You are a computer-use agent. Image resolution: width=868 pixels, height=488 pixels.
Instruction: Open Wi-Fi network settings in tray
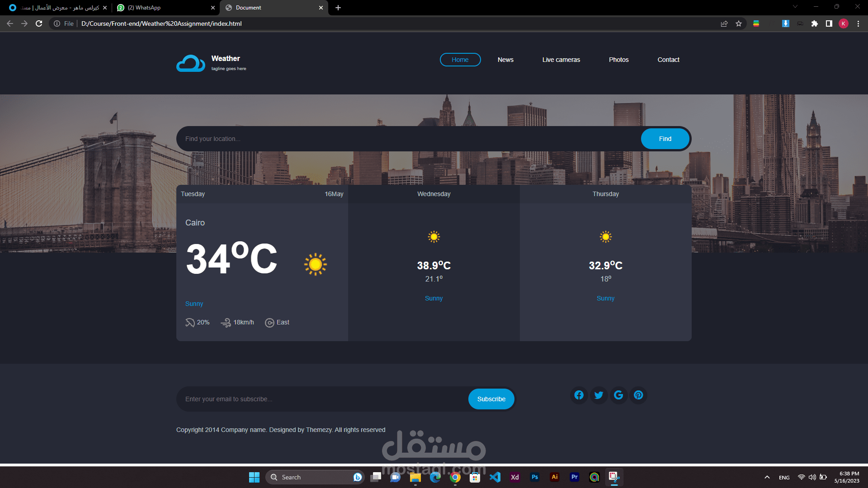[802, 477]
